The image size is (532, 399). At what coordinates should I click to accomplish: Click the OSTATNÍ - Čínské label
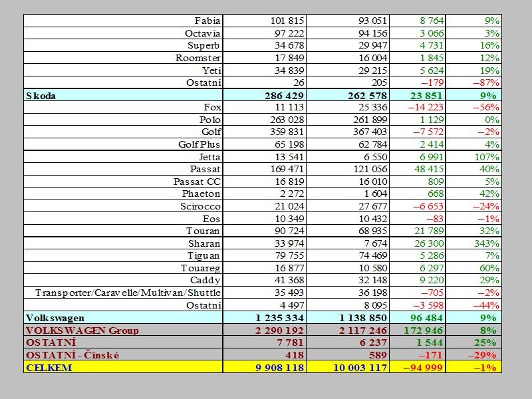(72, 355)
